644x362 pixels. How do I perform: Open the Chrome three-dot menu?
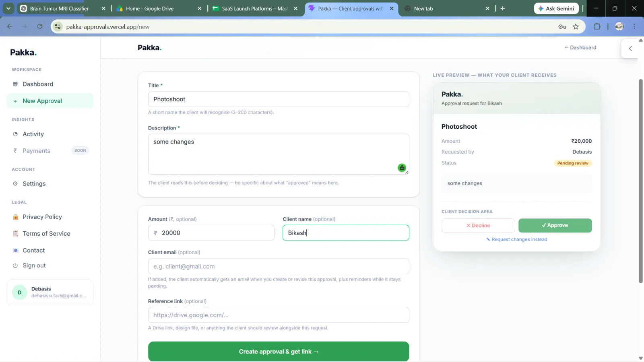[x=634, y=27]
